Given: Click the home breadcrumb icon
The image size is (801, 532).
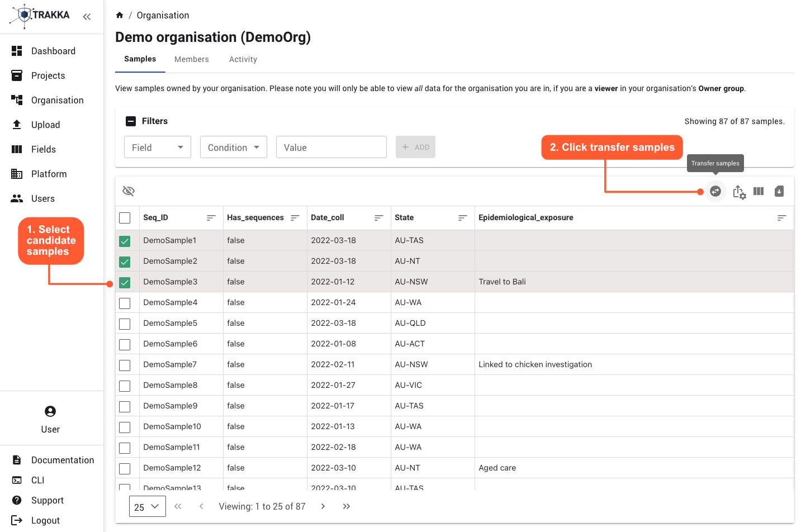Looking at the screenshot, I should (120, 15).
